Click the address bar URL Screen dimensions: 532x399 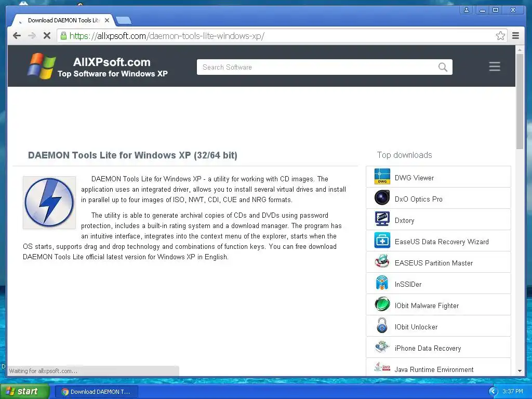coord(167,36)
